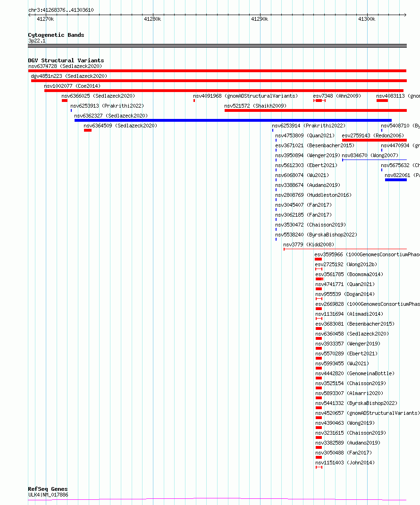Select nsv5570289 (Ebert2021) label
420x505 pixels.
tap(346, 353)
